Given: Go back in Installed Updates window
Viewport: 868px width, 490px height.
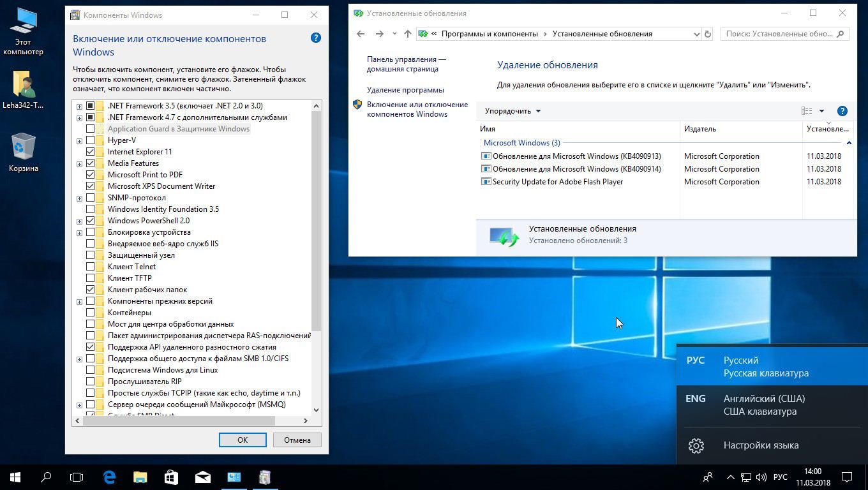Looking at the screenshot, I should [x=361, y=34].
